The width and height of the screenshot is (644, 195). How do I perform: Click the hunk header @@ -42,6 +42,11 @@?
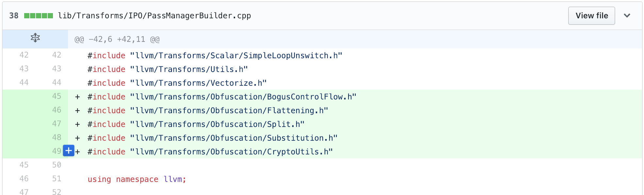[117, 40]
